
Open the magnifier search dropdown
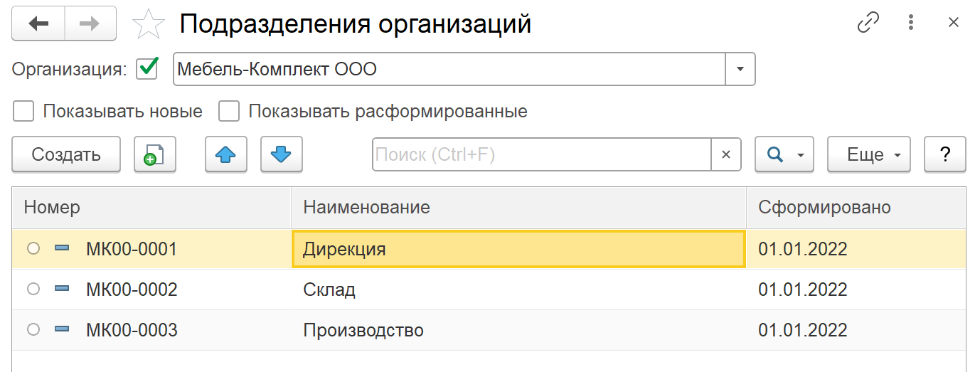[784, 154]
